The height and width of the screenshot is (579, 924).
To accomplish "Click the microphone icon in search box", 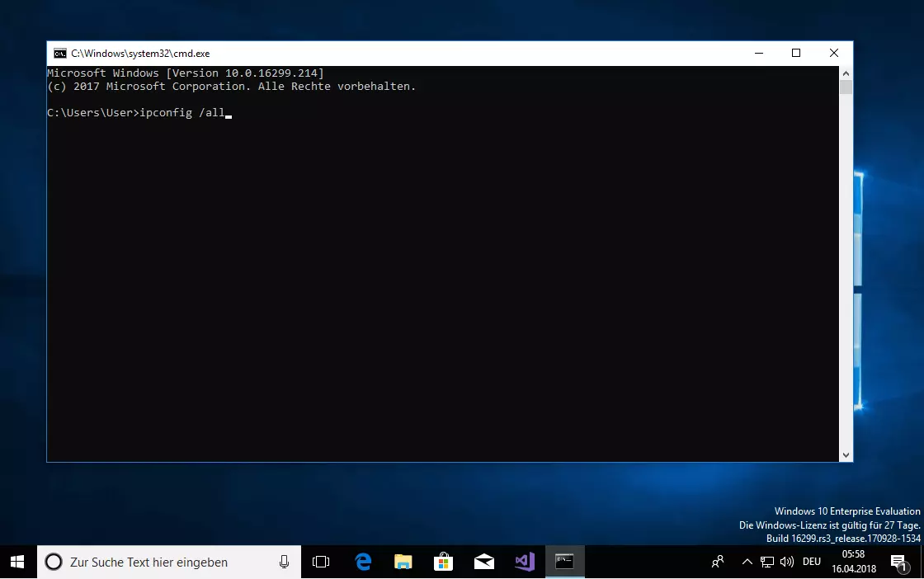I will point(284,562).
